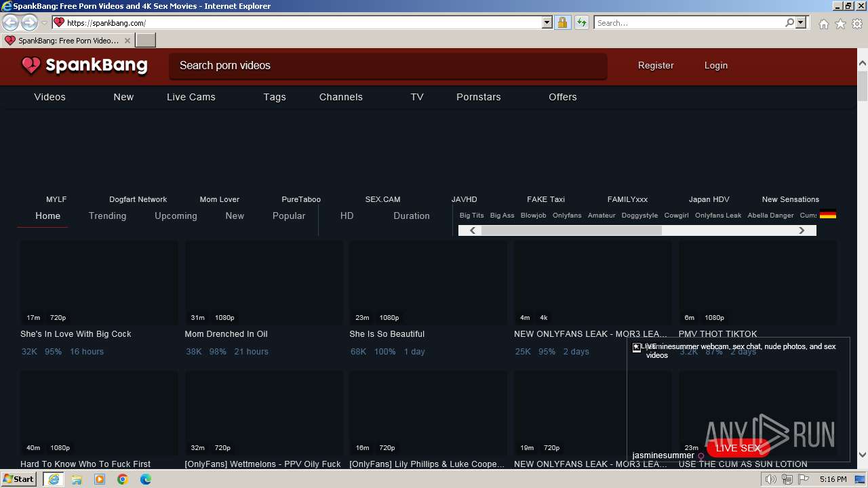The width and height of the screenshot is (868, 488).
Task: Open the 'PMV THOT TIKTOK' video thumbnail
Action: tap(757, 283)
